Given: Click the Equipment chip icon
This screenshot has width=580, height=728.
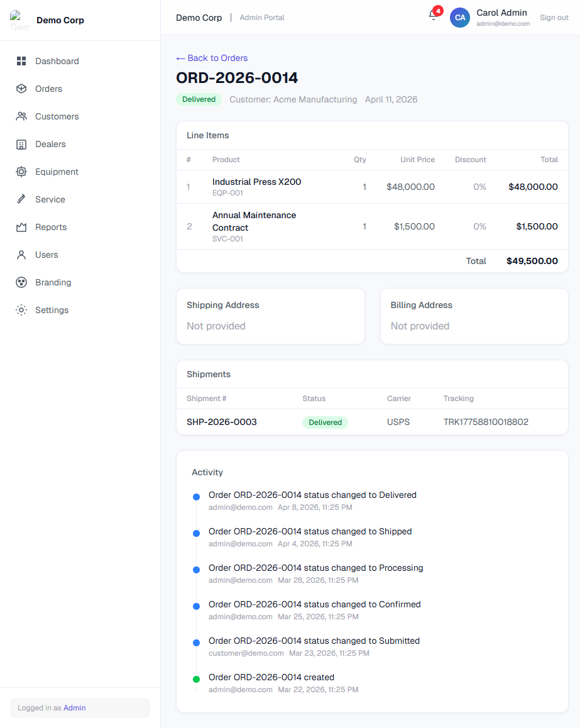Looking at the screenshot, I should pos(21,172).
